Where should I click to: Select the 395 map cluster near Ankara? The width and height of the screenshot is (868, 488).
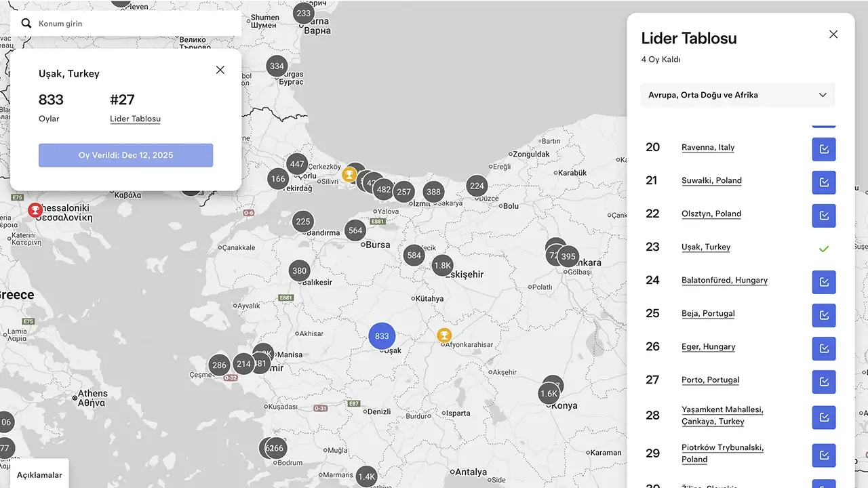568,257
